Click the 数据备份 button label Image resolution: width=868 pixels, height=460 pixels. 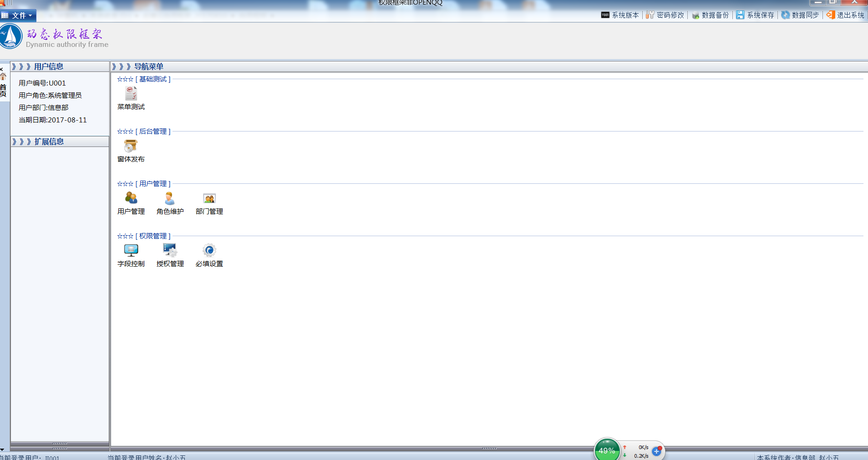716,15
